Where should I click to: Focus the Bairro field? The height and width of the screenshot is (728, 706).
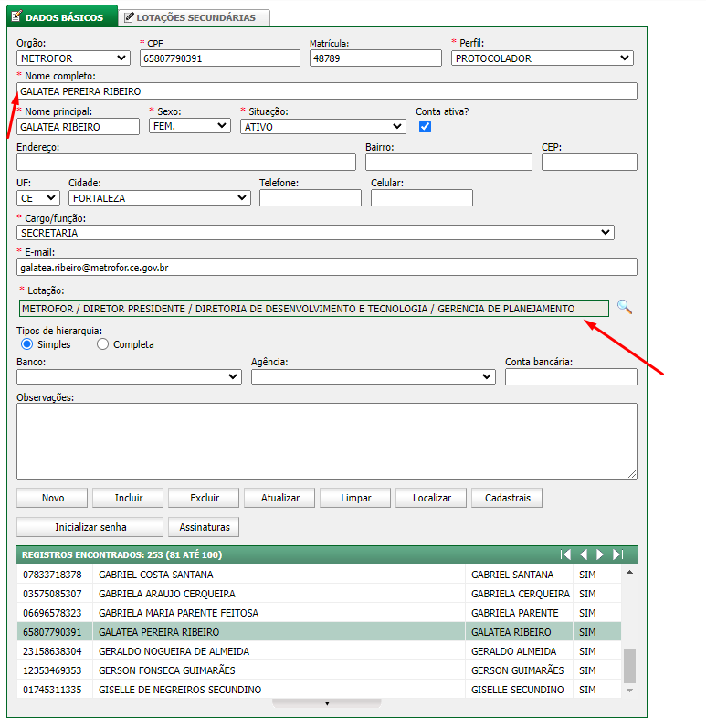(448, 162)
